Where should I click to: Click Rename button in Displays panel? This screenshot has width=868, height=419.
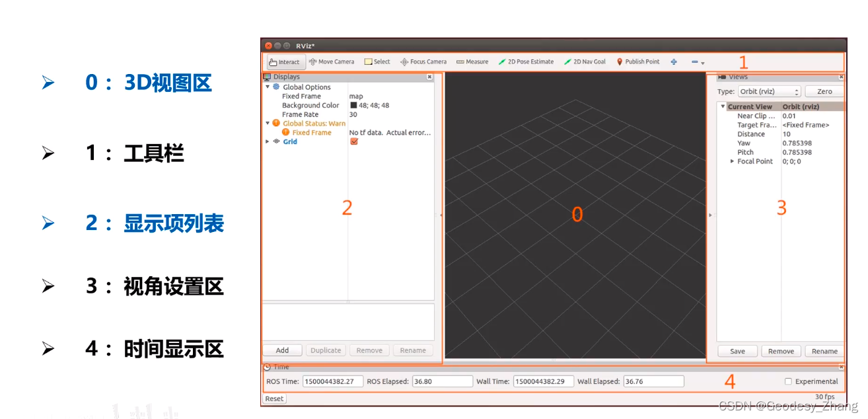(413, 350)
